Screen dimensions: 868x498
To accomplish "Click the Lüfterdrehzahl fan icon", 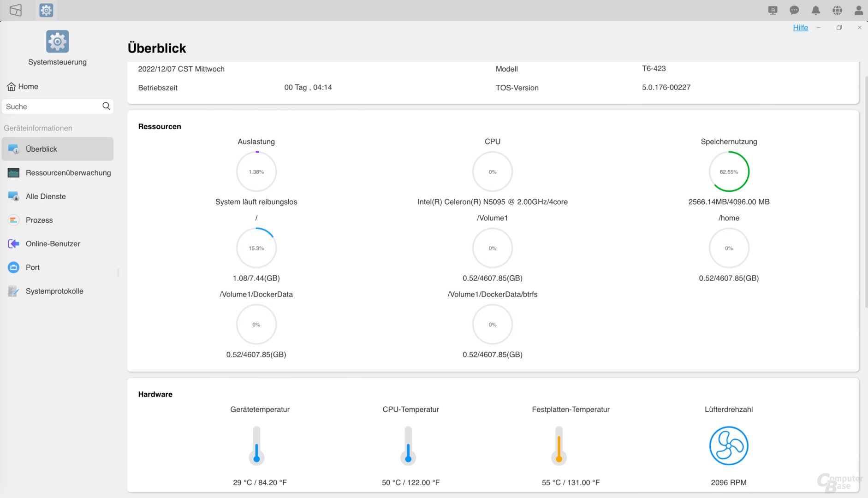I will (x=729, y=446).
